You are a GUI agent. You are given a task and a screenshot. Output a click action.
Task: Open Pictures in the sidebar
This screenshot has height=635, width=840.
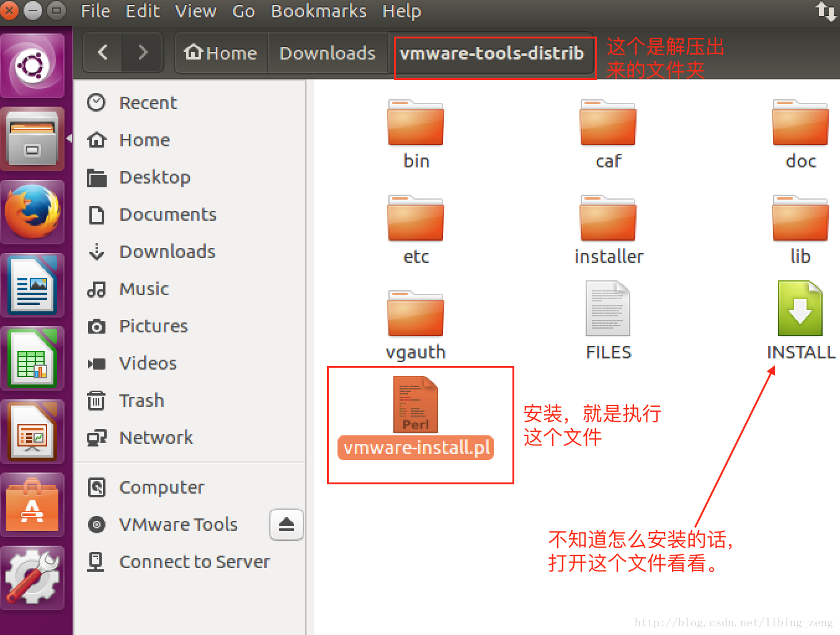tap(190, 326)
